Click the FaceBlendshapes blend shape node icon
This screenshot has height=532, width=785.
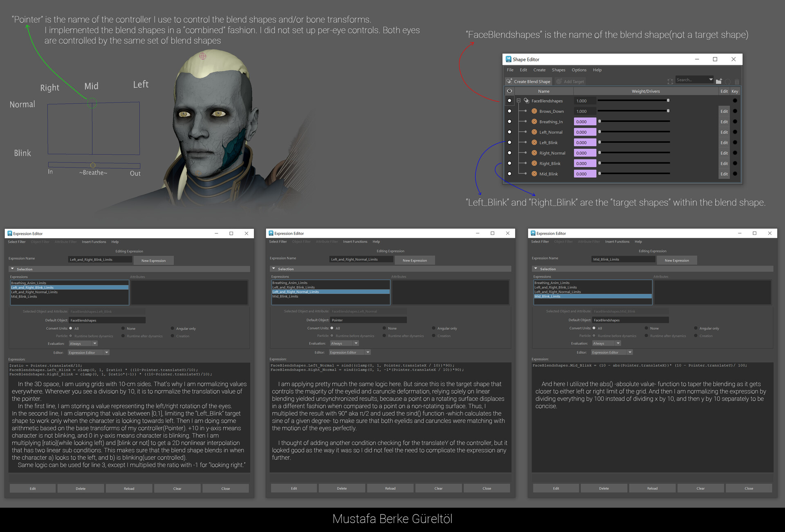coord(527,101)
